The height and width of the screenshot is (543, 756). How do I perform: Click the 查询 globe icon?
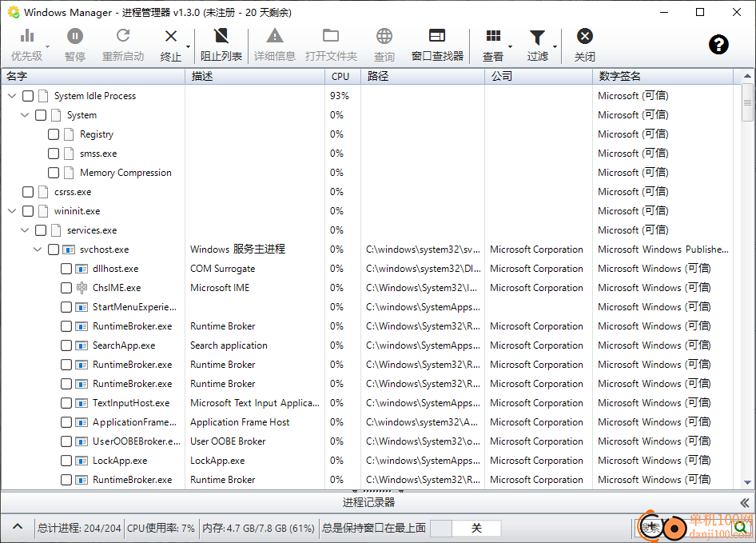(384, 36)
